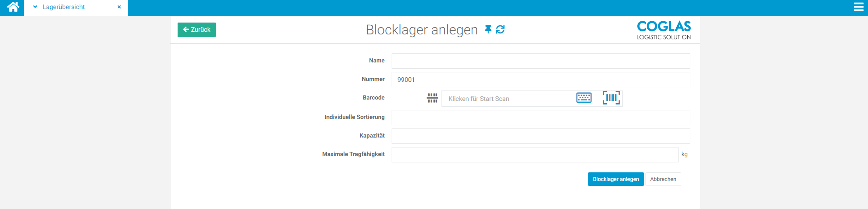This screenshot has width=868, height=209.
Task: Select the Individuelle Sortierung field
Action: pyautogui.click(x=540, y=118)
